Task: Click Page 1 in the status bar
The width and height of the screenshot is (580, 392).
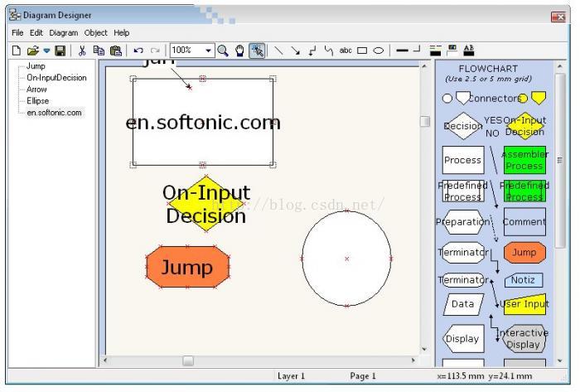Action: [x=363, y=376]
